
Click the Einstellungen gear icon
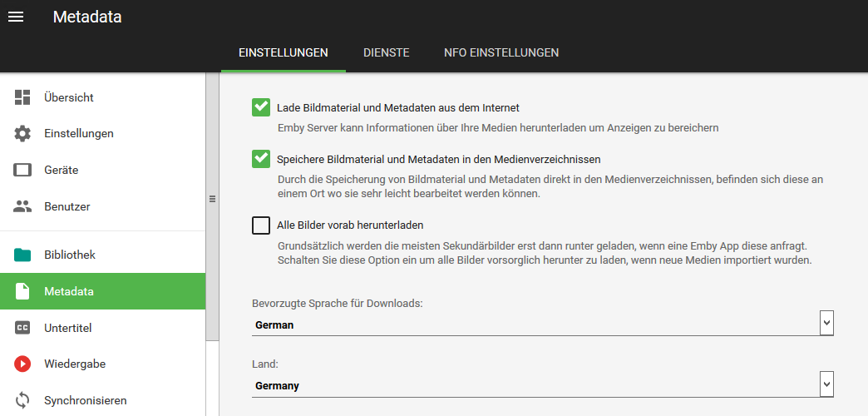click(22, 133)
